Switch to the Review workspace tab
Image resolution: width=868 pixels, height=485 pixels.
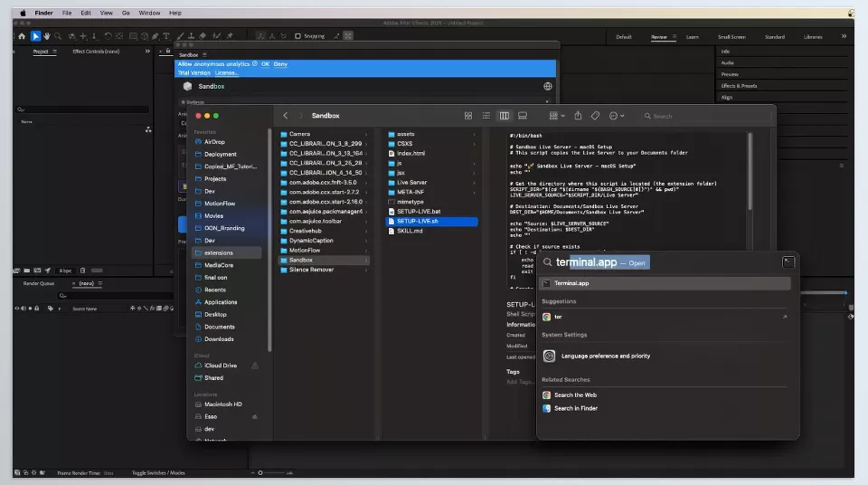click(659, 37)
